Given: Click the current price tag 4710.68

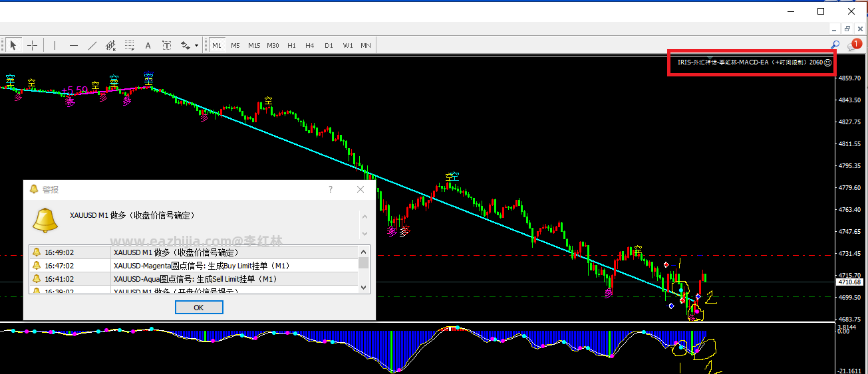Looking at the screenshot, I should [850, 282].
